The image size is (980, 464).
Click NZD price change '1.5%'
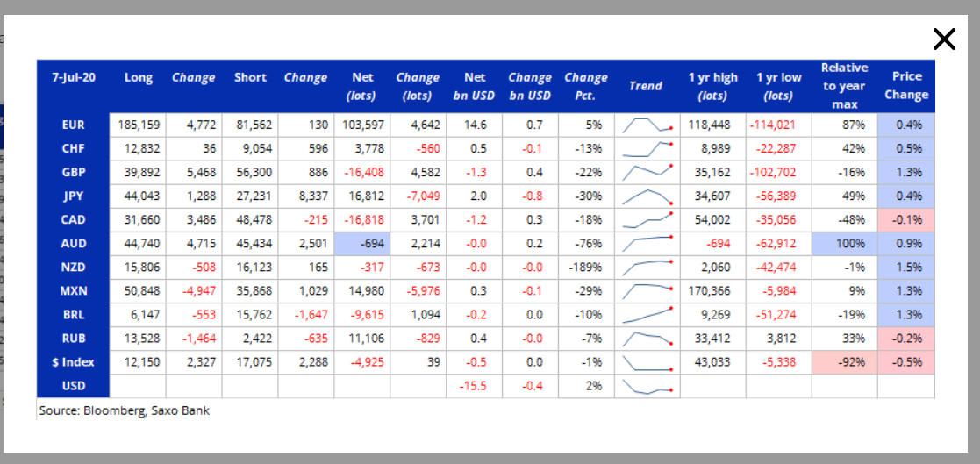(x=910, y=268)
